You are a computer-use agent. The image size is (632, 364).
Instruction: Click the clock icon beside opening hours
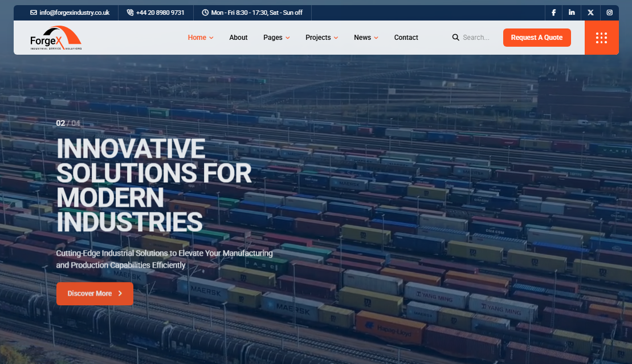click(205, 13)
